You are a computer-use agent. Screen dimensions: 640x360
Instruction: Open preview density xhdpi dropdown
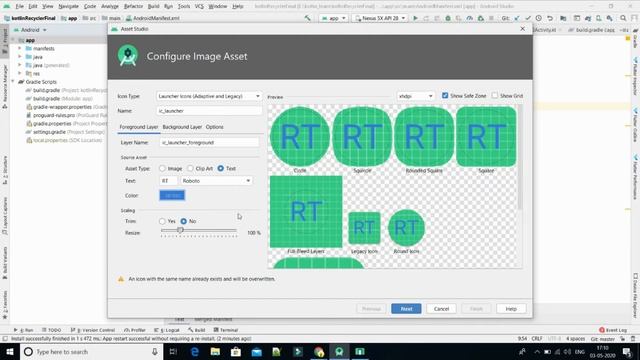coord(416,96)
